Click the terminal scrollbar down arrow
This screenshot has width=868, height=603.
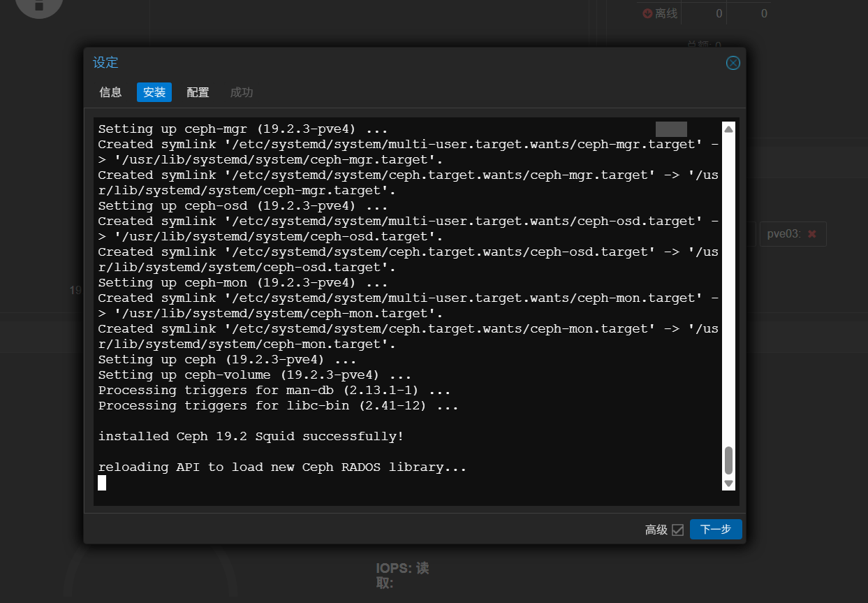pyautogui.click(x=729, y=484)
